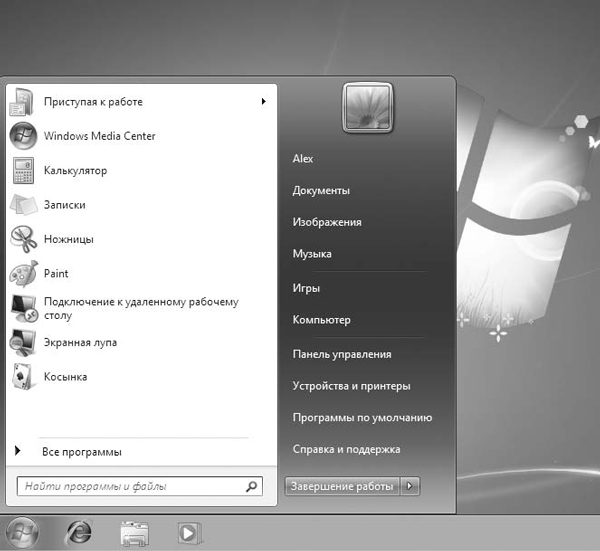Open the Изображения folder
The height and width of the screenshot is (551, 600).
(327, 222)
